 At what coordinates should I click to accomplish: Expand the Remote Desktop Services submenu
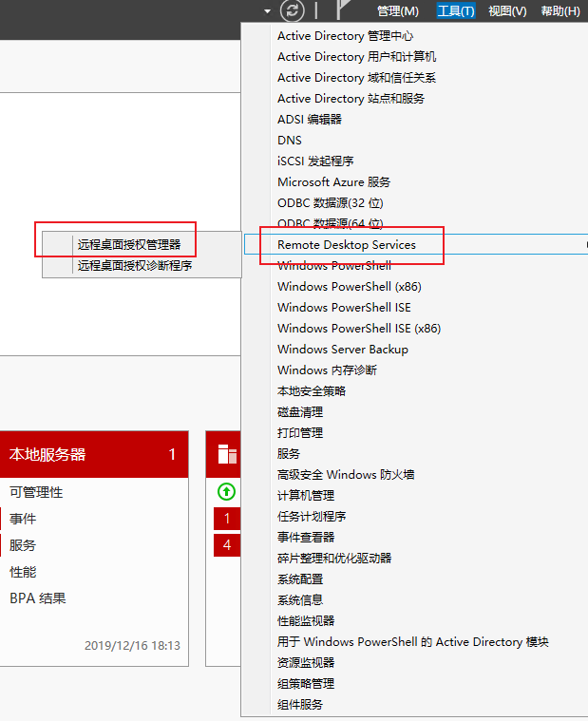click(x=347, y=245)
